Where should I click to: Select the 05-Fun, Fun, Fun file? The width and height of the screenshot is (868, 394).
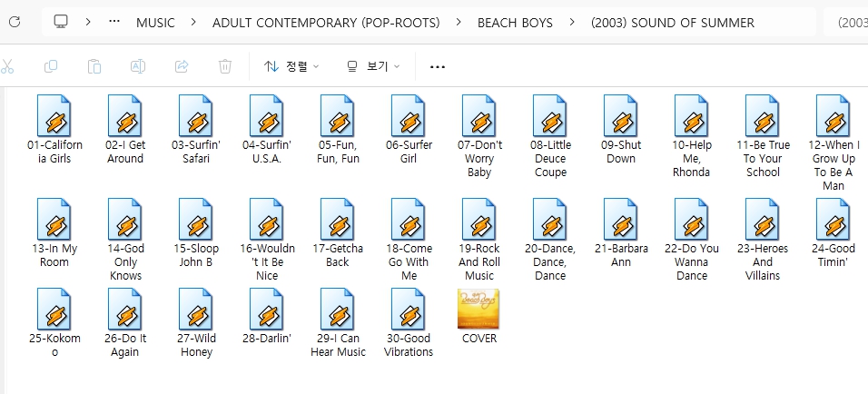tap(338, 130)
